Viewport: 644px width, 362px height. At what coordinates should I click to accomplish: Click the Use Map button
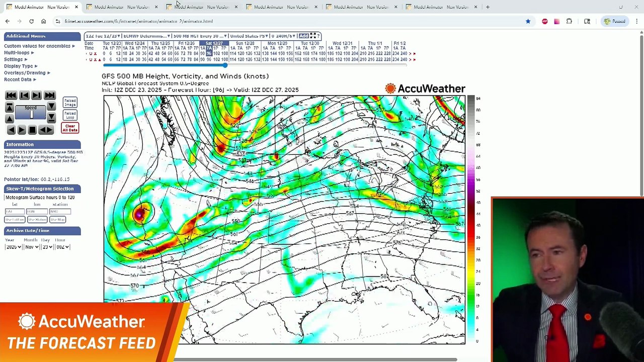(x=57, y=220)
